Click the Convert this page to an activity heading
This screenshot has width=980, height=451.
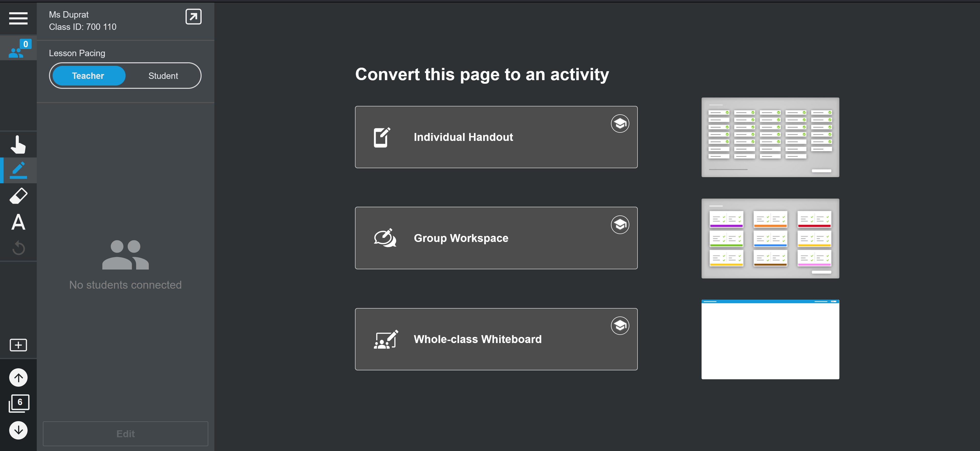pos(482,75)
